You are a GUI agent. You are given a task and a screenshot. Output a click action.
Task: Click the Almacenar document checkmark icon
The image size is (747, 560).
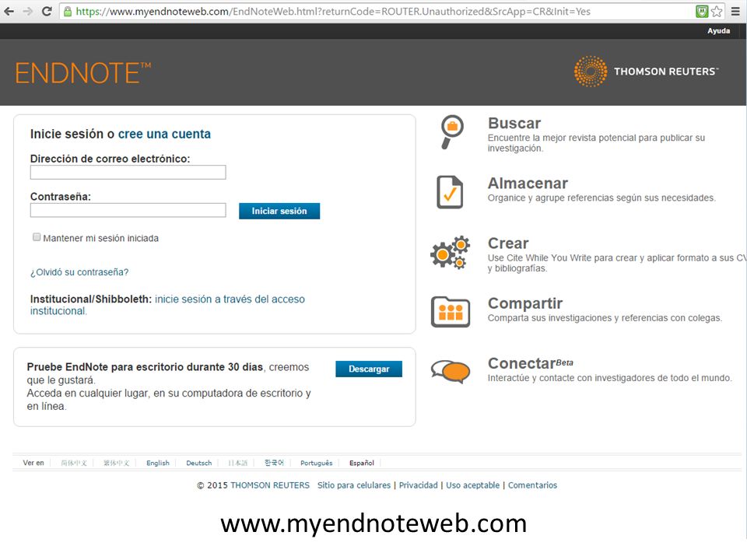[450, 192]
